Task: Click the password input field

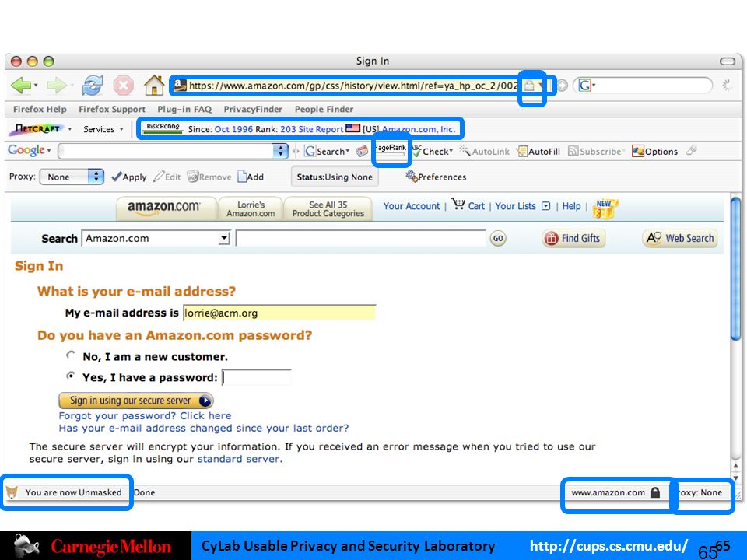Action: pyautogui.click(x=256, y=377)
